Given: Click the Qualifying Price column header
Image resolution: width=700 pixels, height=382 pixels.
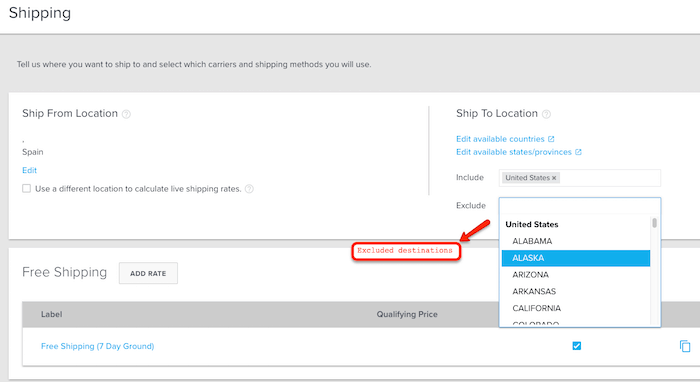Looking at the screenshot, I should (x=407, y=314).
